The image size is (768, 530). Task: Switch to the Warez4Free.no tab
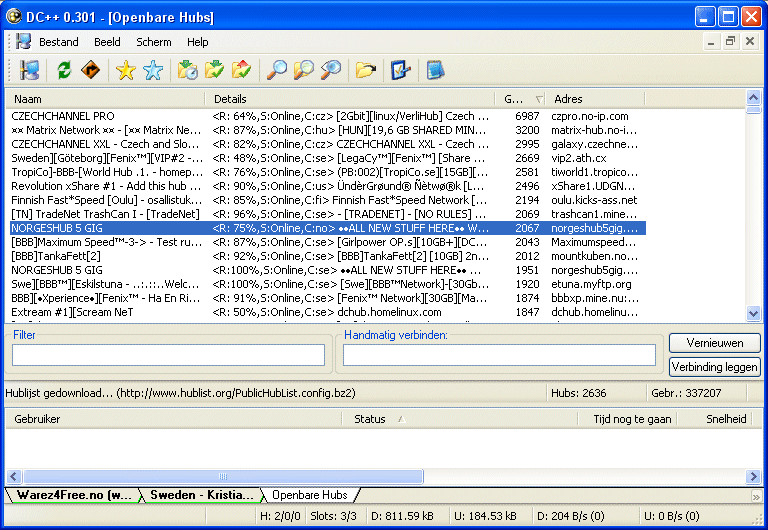(73, 495)
